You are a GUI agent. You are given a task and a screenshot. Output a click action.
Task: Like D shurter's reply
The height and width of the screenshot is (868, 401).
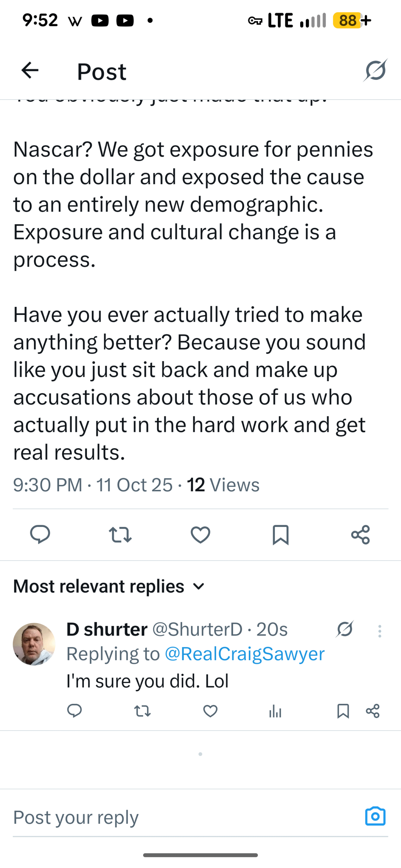pos(210,711)
